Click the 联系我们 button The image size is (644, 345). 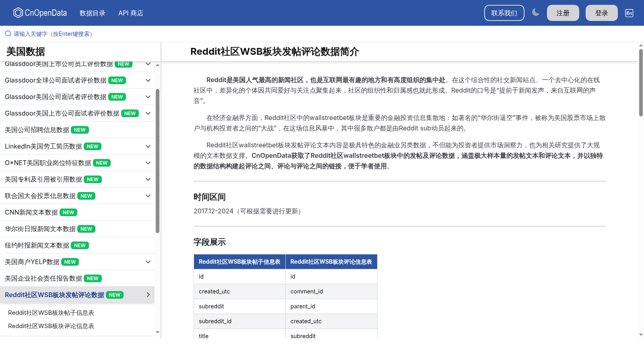504,13
